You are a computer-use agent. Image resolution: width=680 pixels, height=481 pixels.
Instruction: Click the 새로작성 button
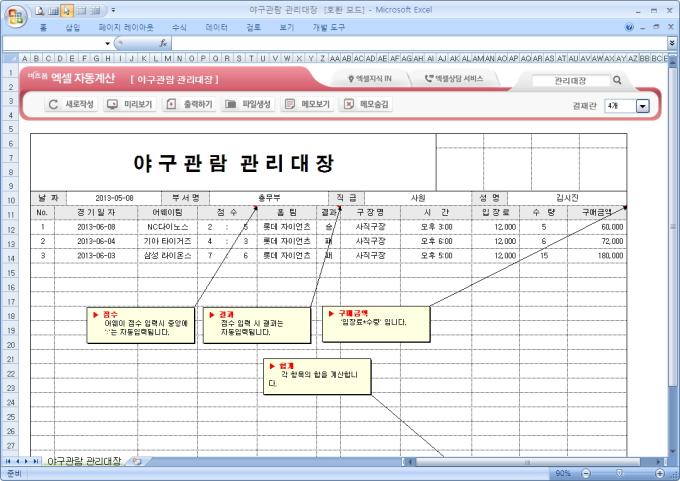72,104
